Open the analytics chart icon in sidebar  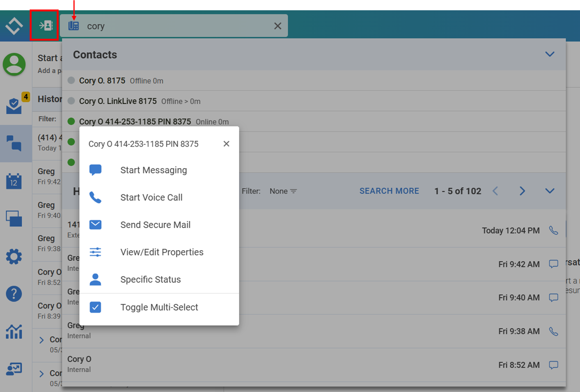[x=14, y=332]
